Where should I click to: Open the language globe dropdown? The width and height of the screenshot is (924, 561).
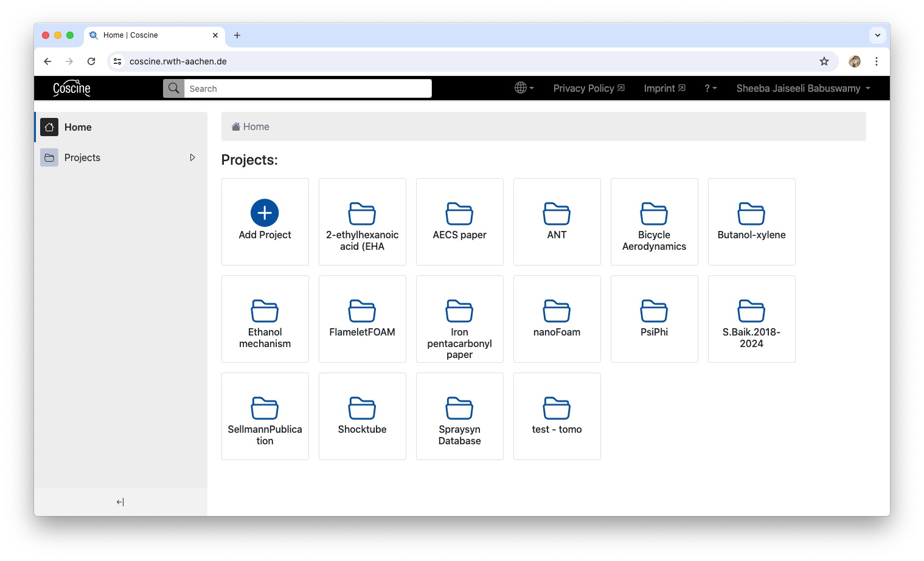(x=524, y=88)
